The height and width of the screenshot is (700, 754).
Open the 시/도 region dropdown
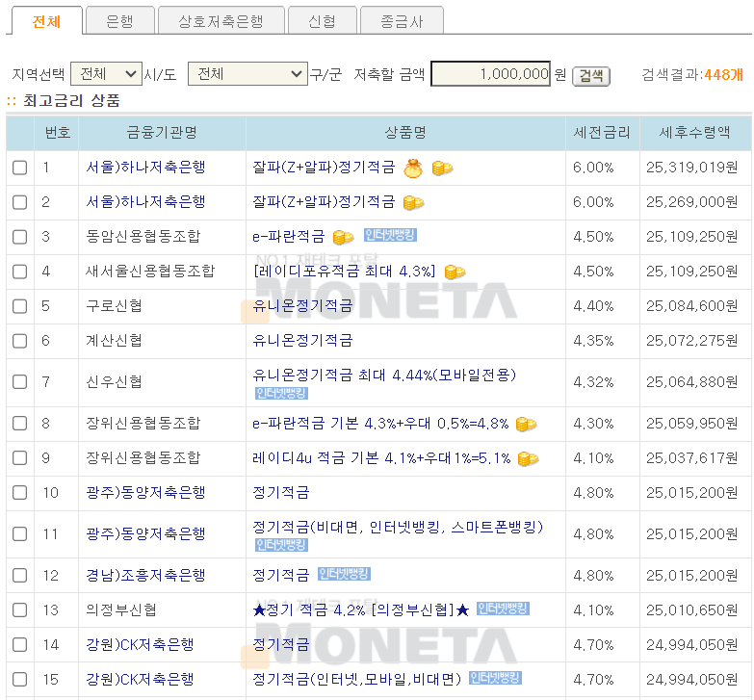tap(106, 73)
